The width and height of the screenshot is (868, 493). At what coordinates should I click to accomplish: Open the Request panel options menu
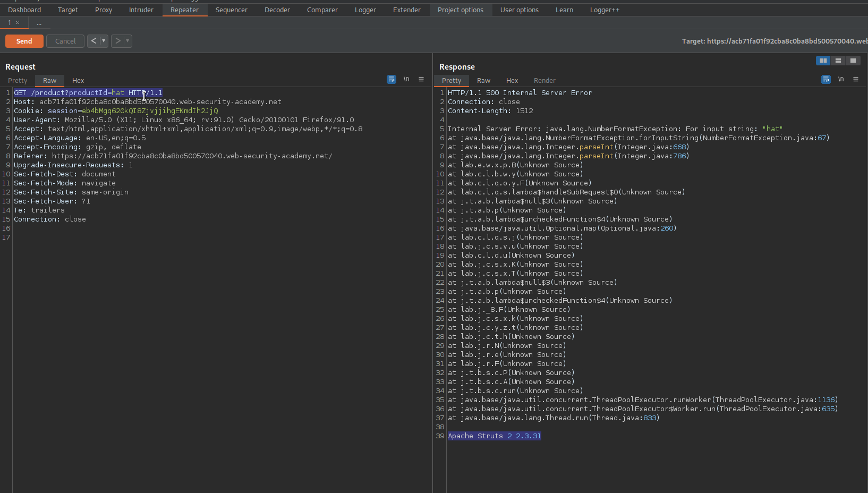pyautogui.click(x=421, y=79)
